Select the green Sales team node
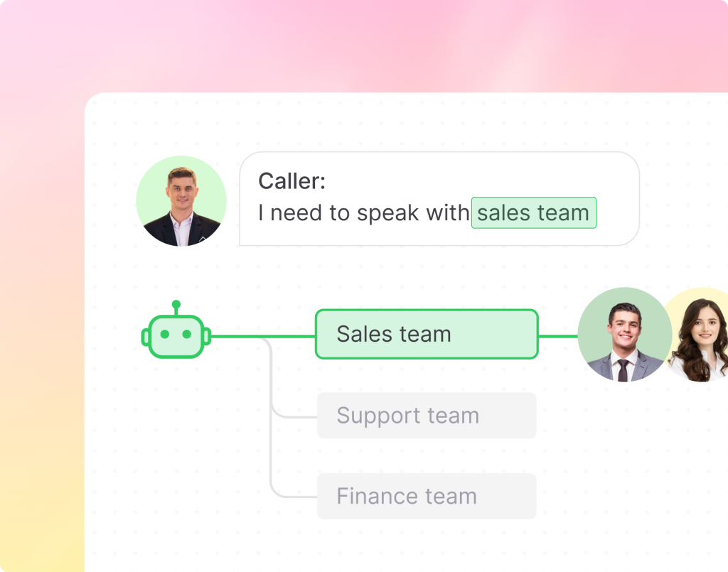 point(427,334)
